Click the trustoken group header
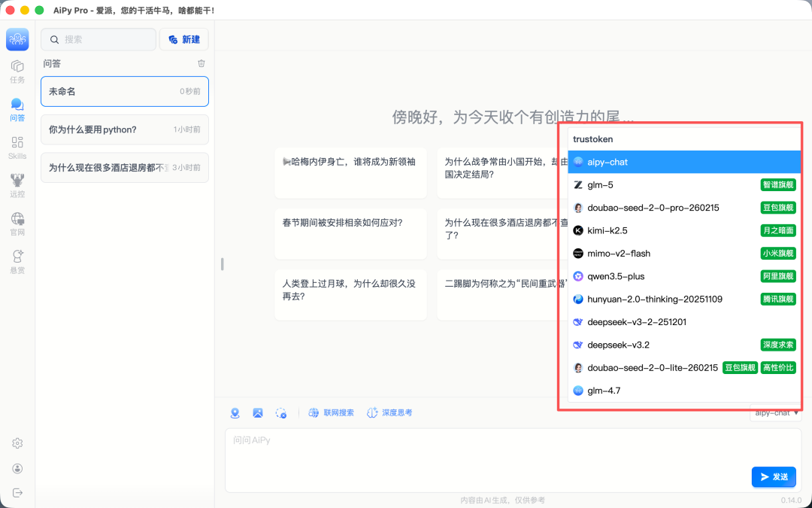 click(593, 139)
